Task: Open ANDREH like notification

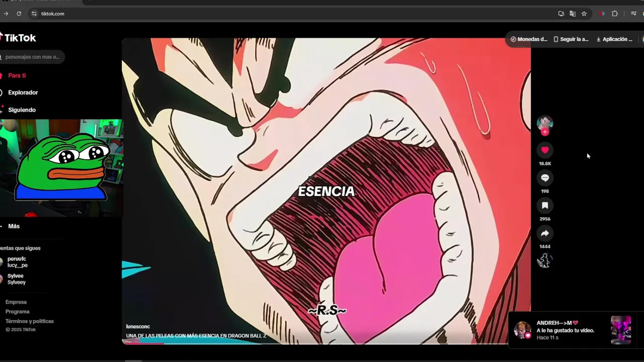Action: (x=572, y=330)
